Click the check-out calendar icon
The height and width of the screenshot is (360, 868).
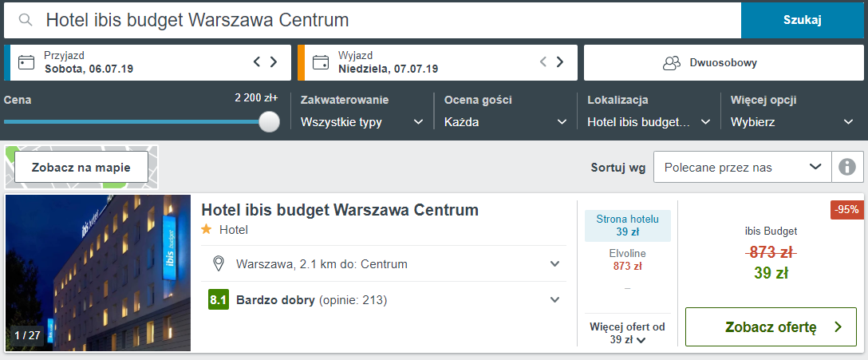point(321,62)
